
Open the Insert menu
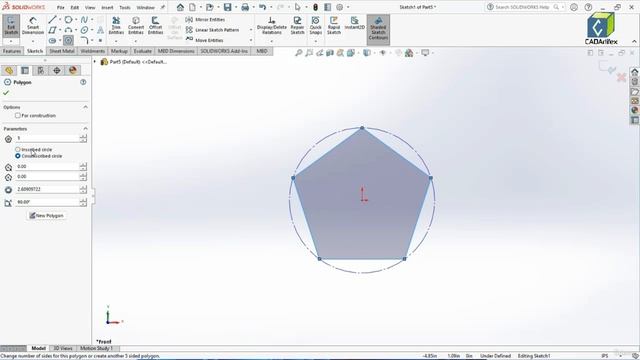[x=107, y=7]
